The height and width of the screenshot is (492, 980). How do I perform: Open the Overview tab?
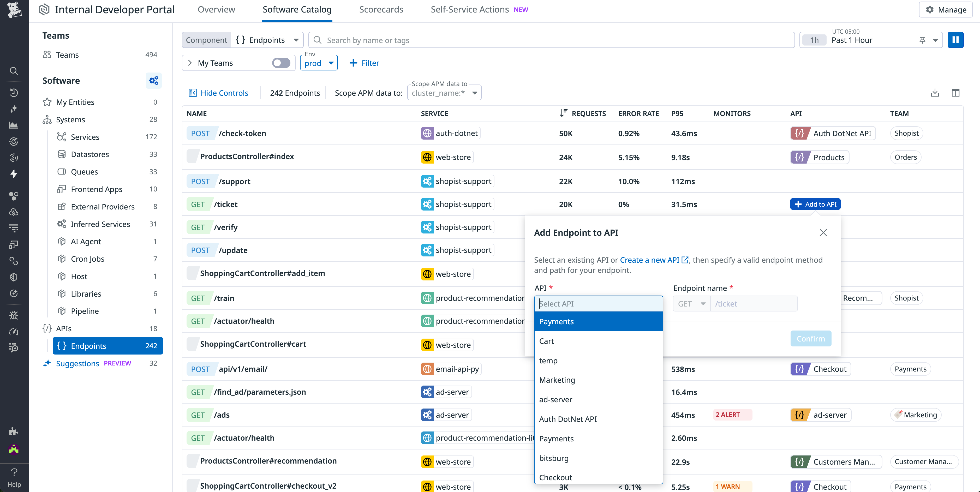click(x=216, y=9)
